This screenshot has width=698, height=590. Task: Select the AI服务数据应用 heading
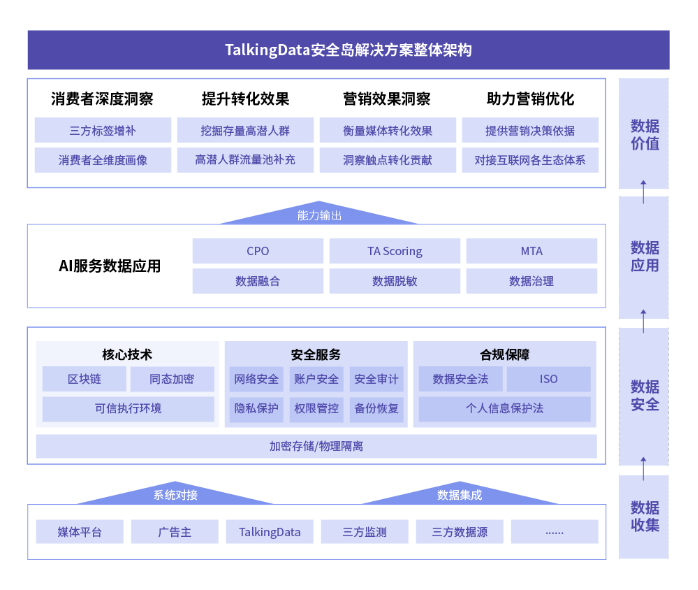(110, 266)
